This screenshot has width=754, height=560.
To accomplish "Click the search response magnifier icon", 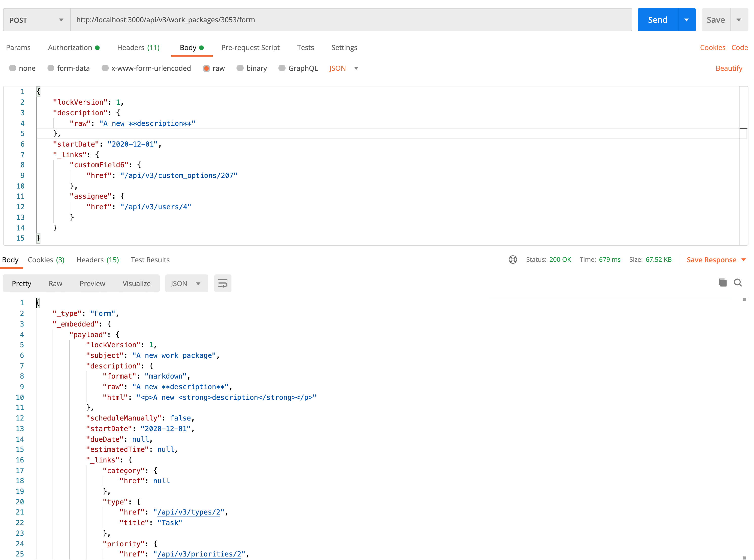I will [738, 283].
